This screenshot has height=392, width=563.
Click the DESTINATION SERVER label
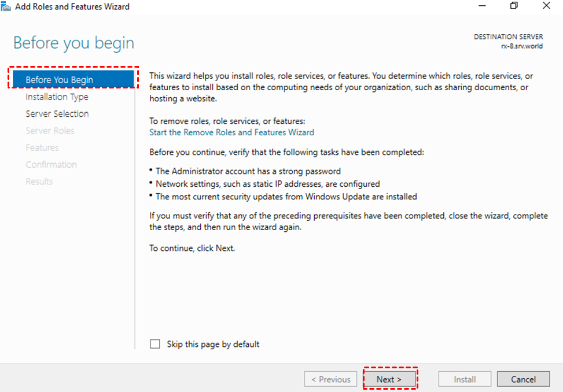point(509,36)
